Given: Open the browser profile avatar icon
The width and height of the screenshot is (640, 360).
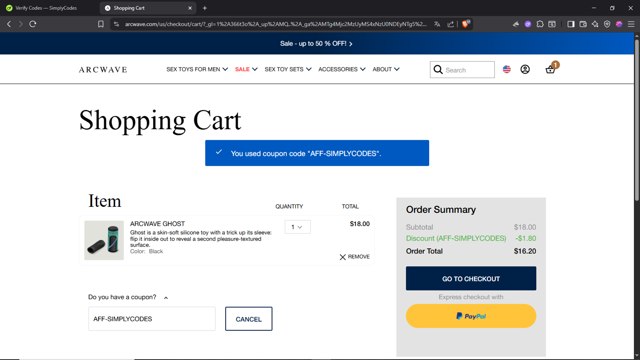Looking at the screenshot, I should point(619,24).
